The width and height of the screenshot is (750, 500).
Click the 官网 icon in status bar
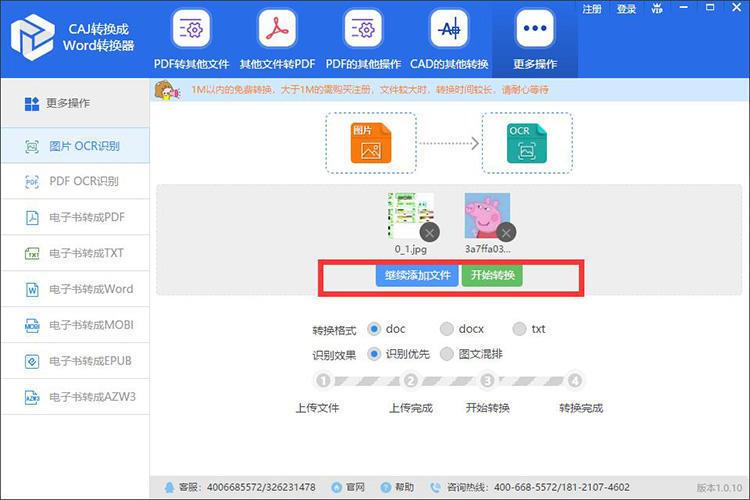pos(336,488)
